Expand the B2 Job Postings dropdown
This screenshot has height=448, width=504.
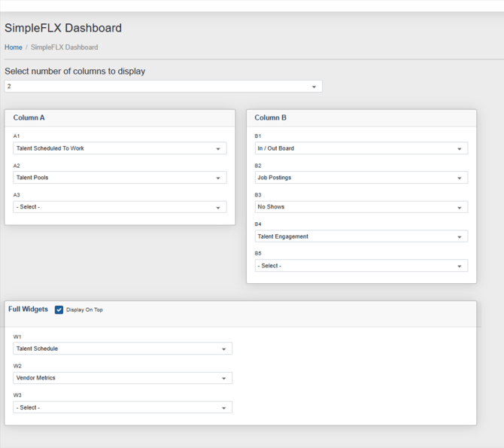coord(361,178)
